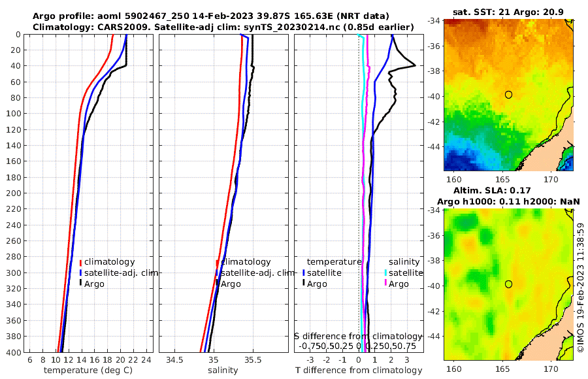The height and width of the screenshot is (379, 588).
Task: Click "satellite" under the salinity heading, difference plot
Action: coord(406,272)
